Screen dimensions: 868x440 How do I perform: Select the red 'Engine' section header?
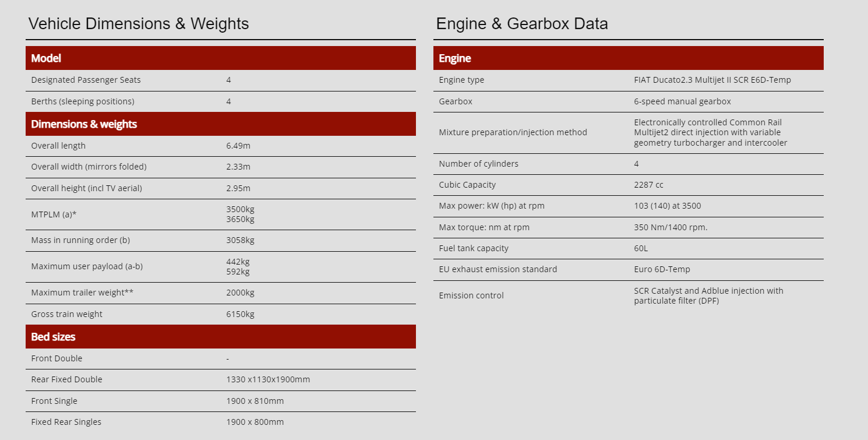pyautogui.click(x=629, y=58)
